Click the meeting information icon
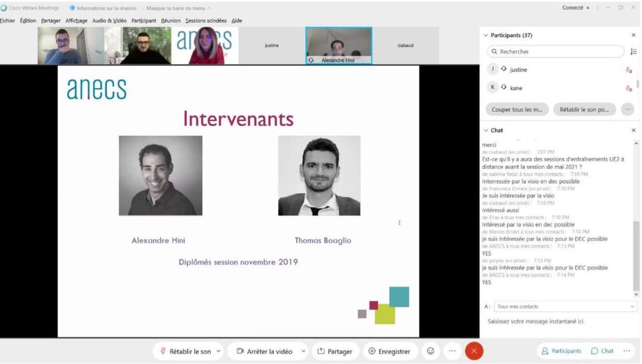This screenshot has width=642, height=364. [x=72, y=8]
